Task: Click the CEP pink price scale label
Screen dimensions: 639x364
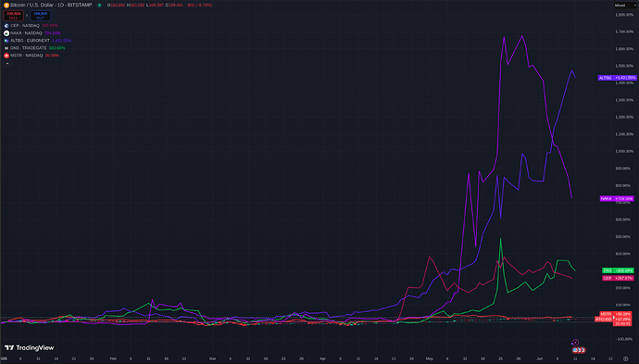Action: tap(618, 278)
